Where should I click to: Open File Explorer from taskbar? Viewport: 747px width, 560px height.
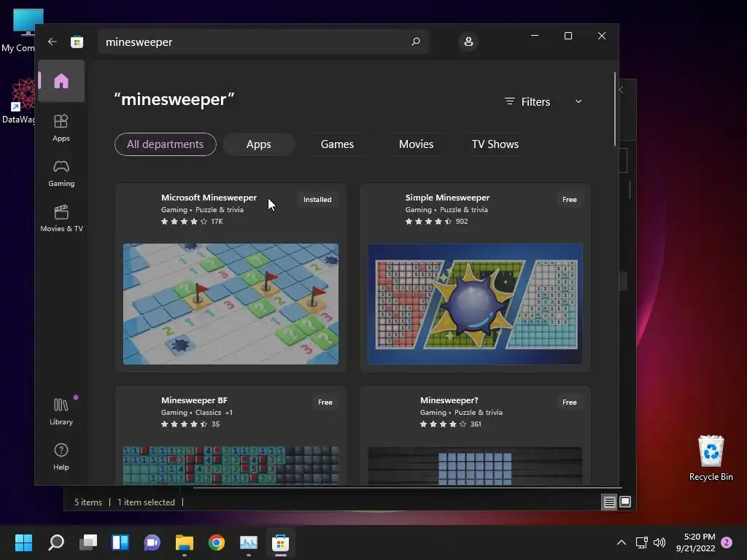coord(185,542)
